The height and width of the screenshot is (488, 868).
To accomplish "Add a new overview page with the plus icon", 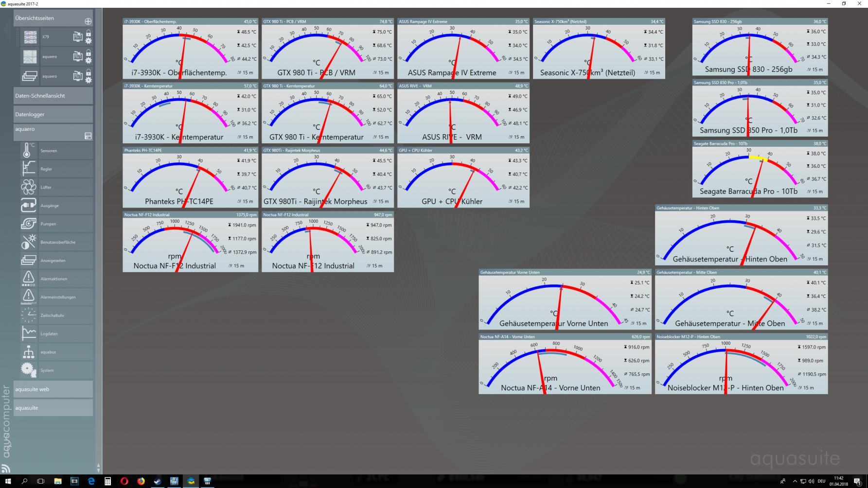I will tap(88, 21).
